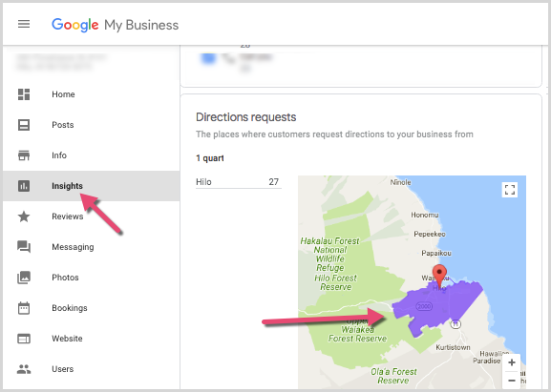Image resolution: width=551 pixels, height=392 pixels.
Task: Open the Website section
Action: tap(67, 339)
